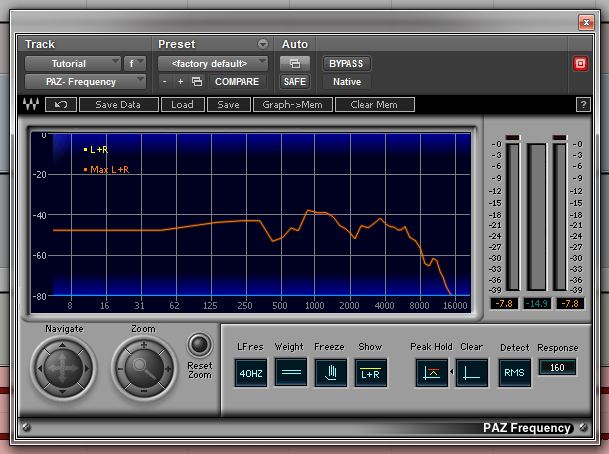The height and width of the screenshot is (454, 609).
Task: Open the Tutorial track selector dropdown
Action: [71, 63]
